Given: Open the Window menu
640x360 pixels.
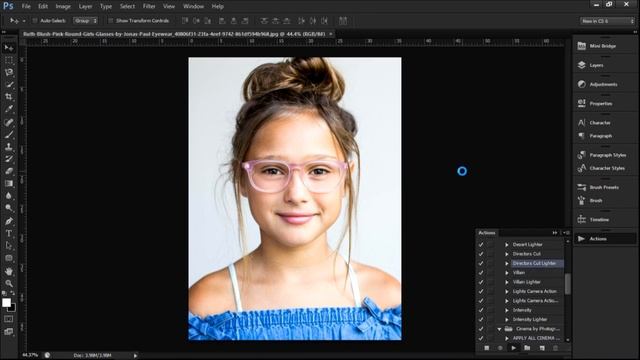Looking at the screenshot, I should pyautogui.click(x=193, y=7).
